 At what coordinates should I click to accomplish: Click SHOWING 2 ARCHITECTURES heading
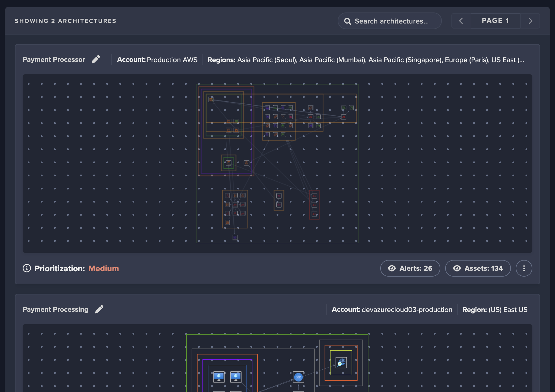(x=66, y=21)
